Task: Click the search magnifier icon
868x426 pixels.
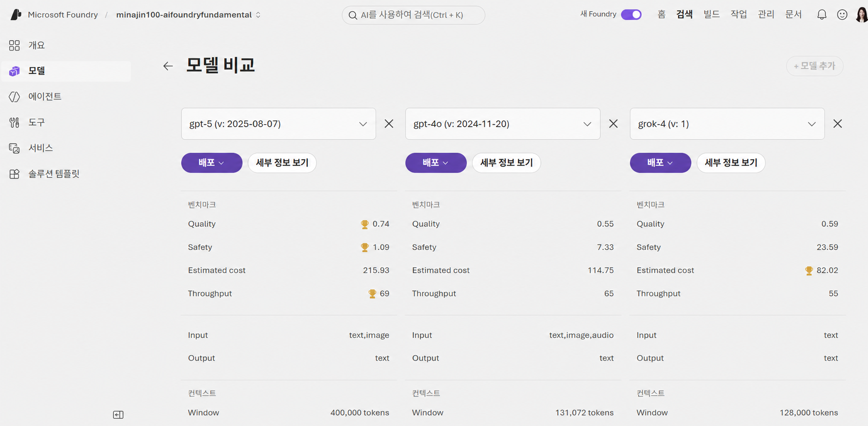Action: [353, 16]
